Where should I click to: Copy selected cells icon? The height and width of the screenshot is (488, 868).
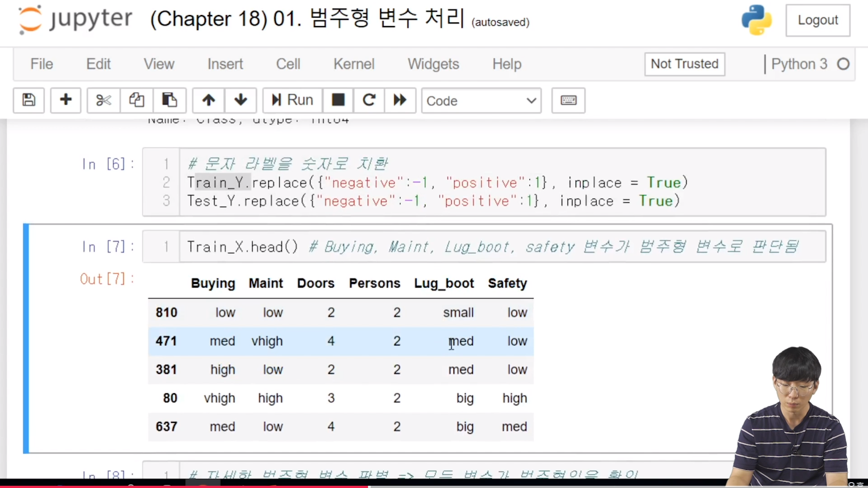(136, 100)
